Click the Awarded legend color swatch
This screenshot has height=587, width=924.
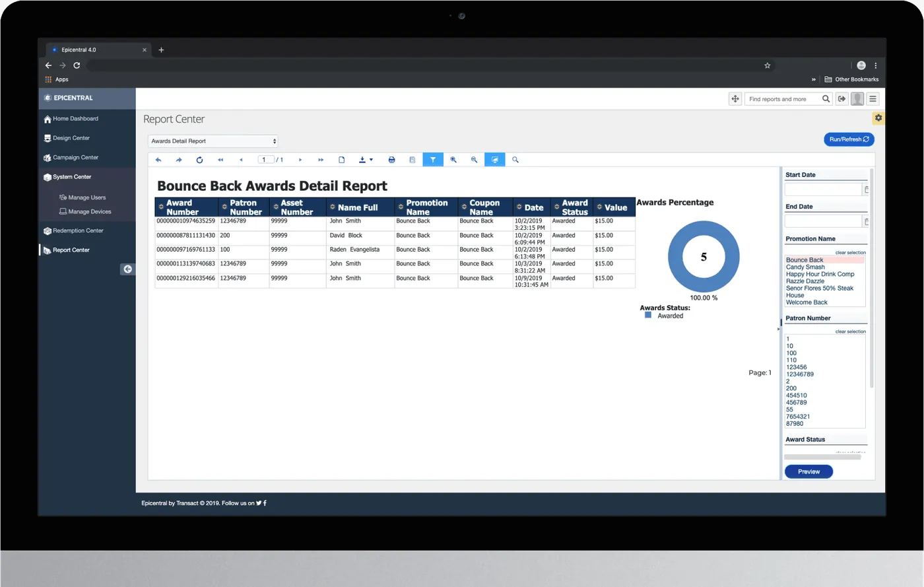click(648, 316)
